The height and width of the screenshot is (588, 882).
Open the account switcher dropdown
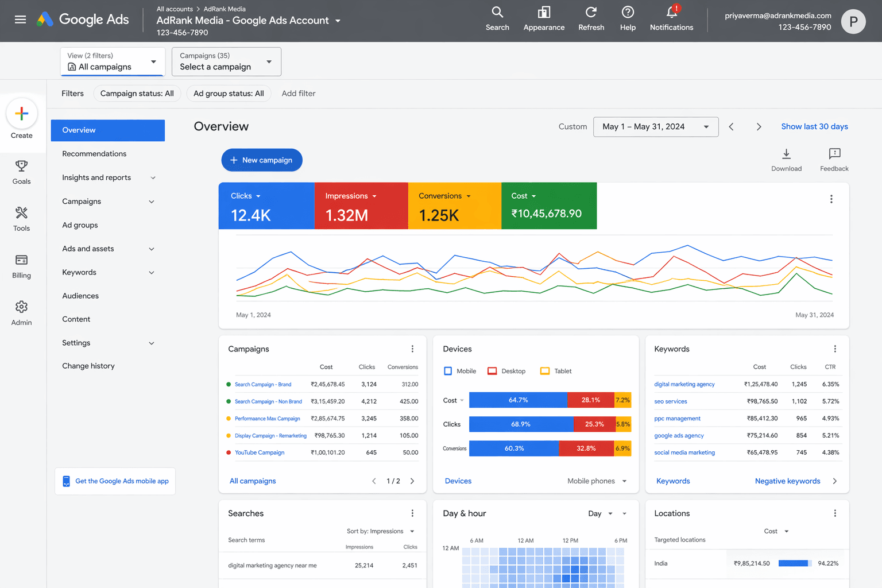point(338,21)
